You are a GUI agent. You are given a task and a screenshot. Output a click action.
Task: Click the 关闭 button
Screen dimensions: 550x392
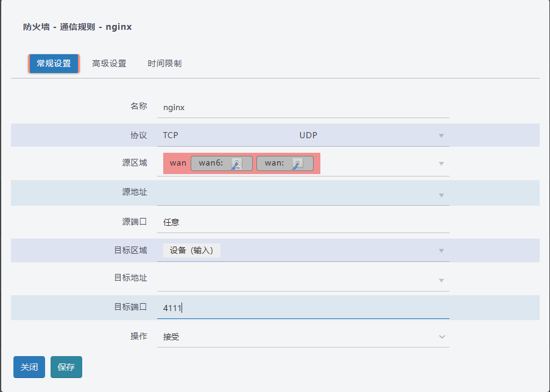pos(29,367)
